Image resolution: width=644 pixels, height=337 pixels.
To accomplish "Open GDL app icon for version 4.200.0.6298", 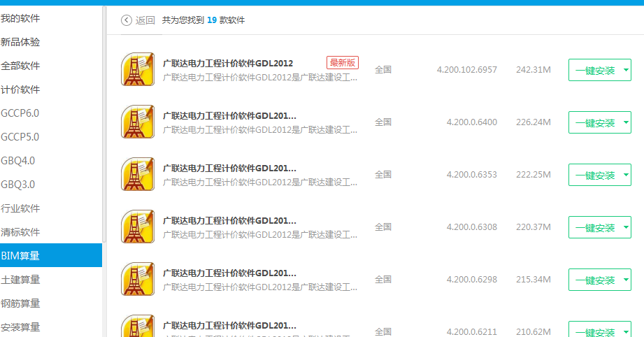I will pyautogui.click(x=138, y=280).
